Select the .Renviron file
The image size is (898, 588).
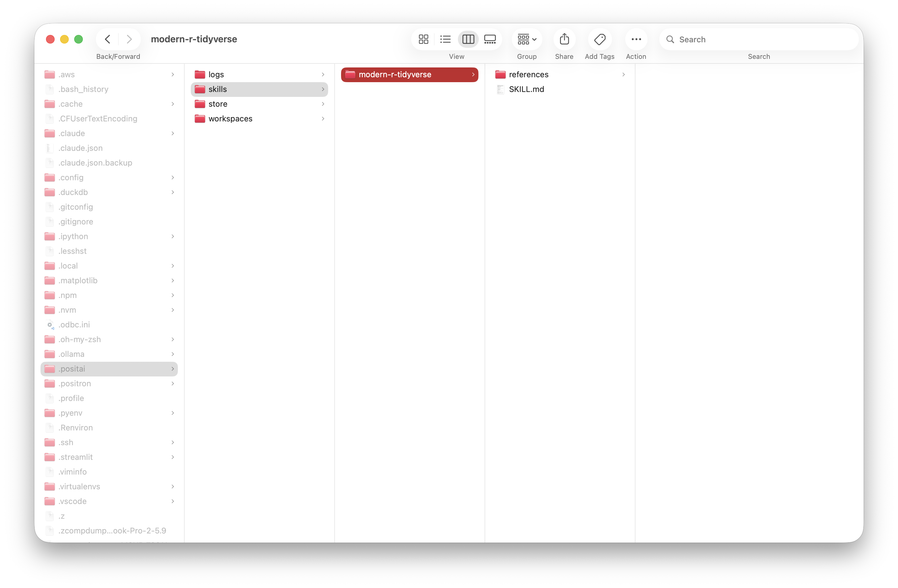pyautogui.click(x=75, y=428)
